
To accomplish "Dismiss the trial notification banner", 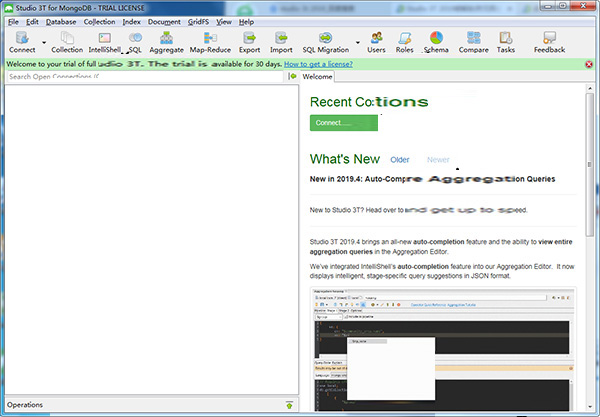I will coord(590,63).
